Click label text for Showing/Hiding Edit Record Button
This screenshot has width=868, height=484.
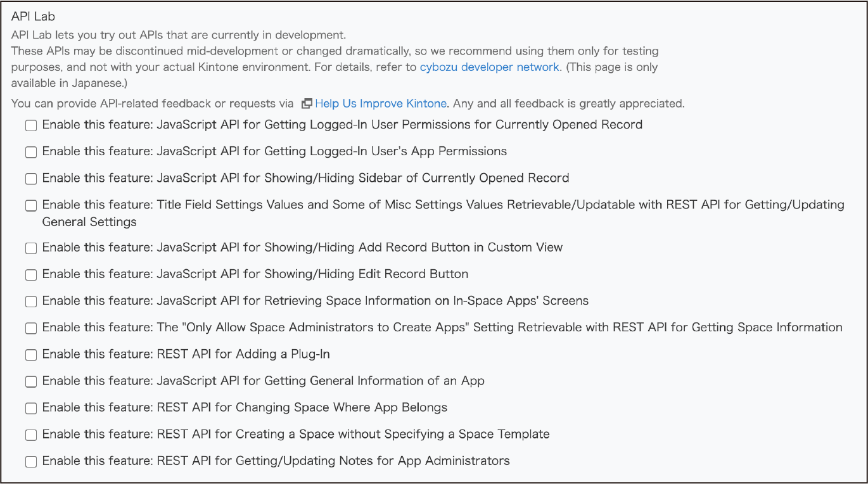[x=312, y=274]
